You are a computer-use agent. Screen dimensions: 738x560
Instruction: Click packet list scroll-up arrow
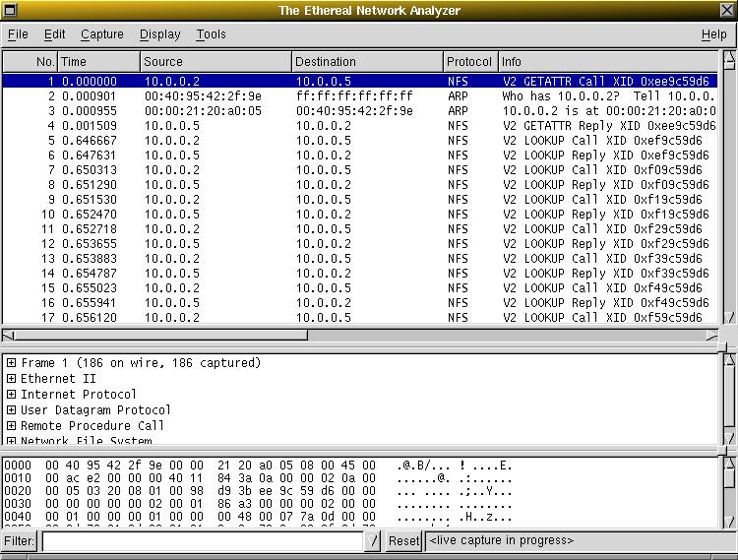tap(729, 57)
